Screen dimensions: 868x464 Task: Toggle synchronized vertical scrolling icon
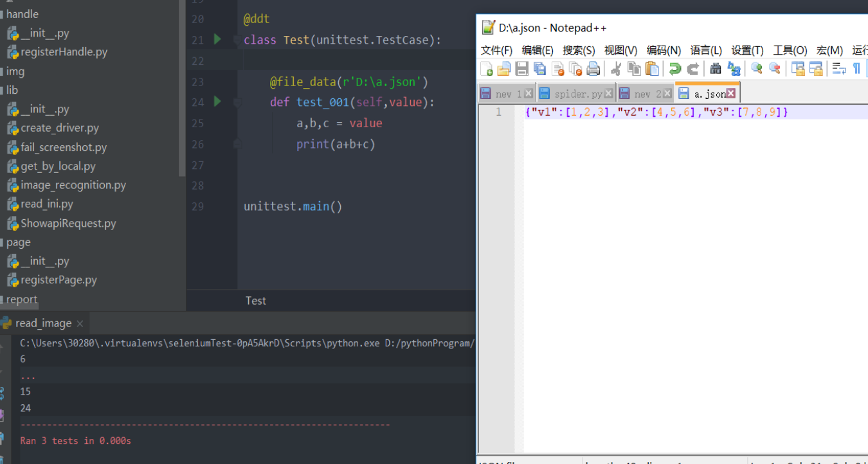point(798,69)
